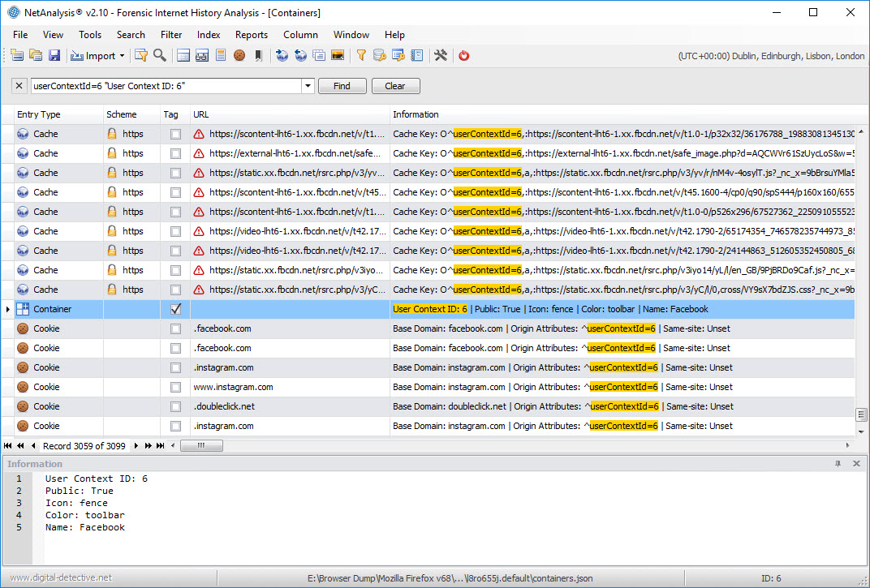This screenshot has height=588, width=870.
Task: Click the Clear button
Action: tap(395, 86)
